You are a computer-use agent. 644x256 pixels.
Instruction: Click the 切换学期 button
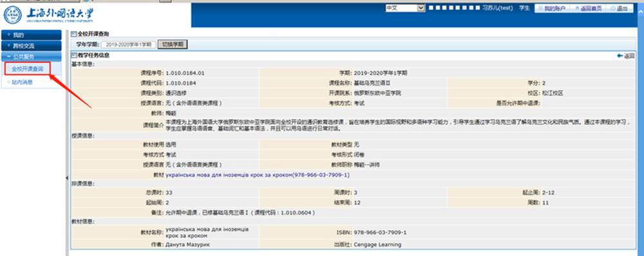(173, 44)
